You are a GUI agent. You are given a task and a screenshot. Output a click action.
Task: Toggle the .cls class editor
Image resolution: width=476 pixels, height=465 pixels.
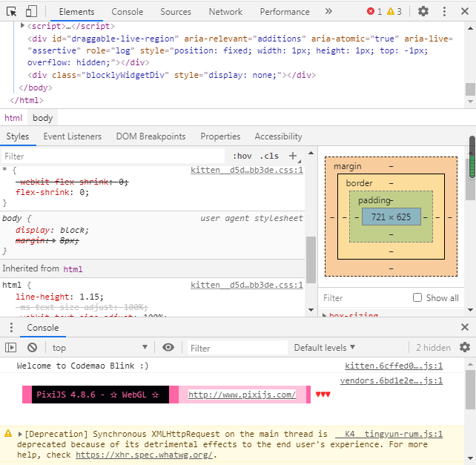[x=269, y=156]
